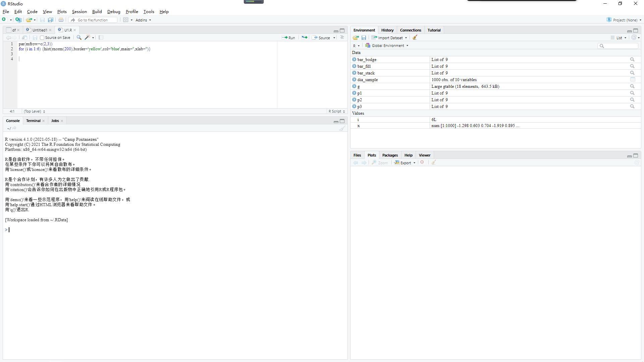Close the df tab
Screen dimensions: 644x362
pos(18,30)
